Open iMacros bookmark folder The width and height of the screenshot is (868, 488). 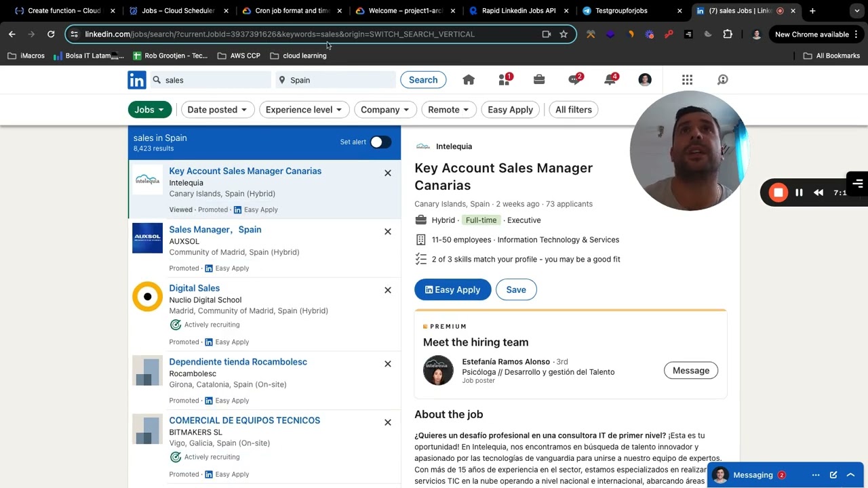[x=26, y=56]
